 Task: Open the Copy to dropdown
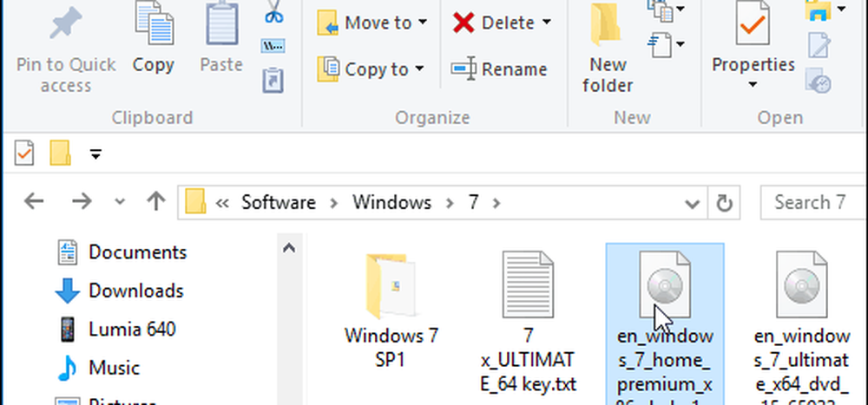pos(372,69)
